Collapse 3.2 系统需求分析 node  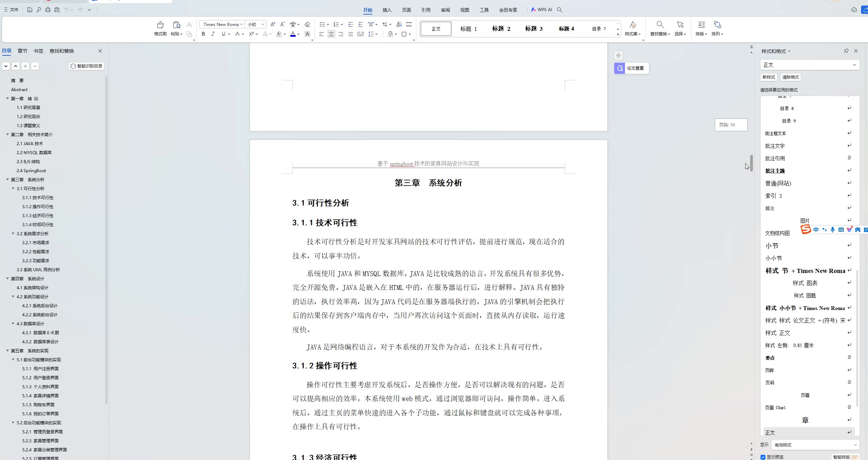click(13, 233)
